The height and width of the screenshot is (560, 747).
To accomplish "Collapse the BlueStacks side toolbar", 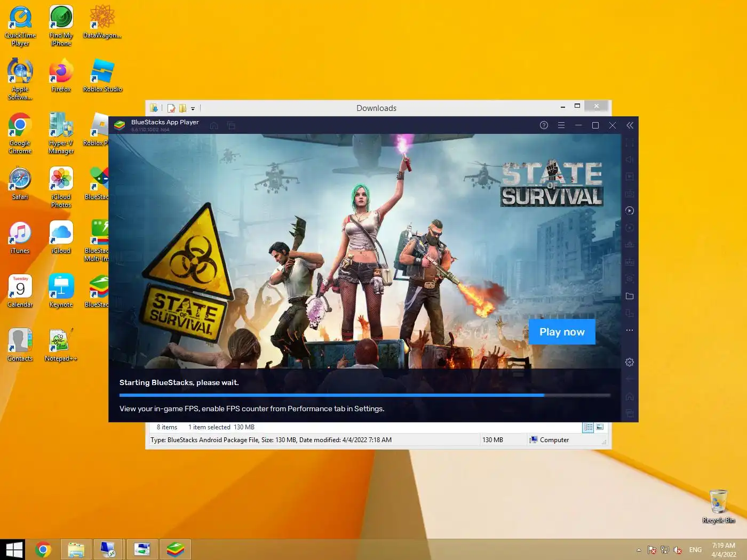I will 630,125.
